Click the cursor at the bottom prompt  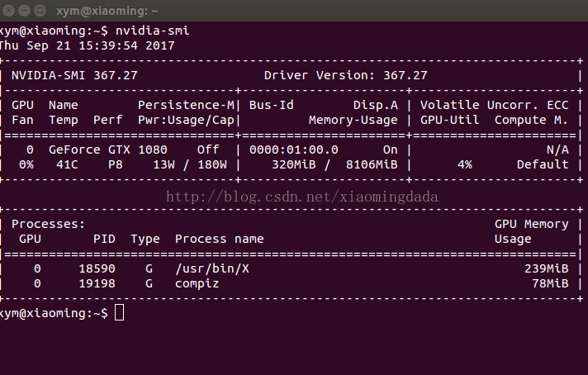(x=119, y=313)
